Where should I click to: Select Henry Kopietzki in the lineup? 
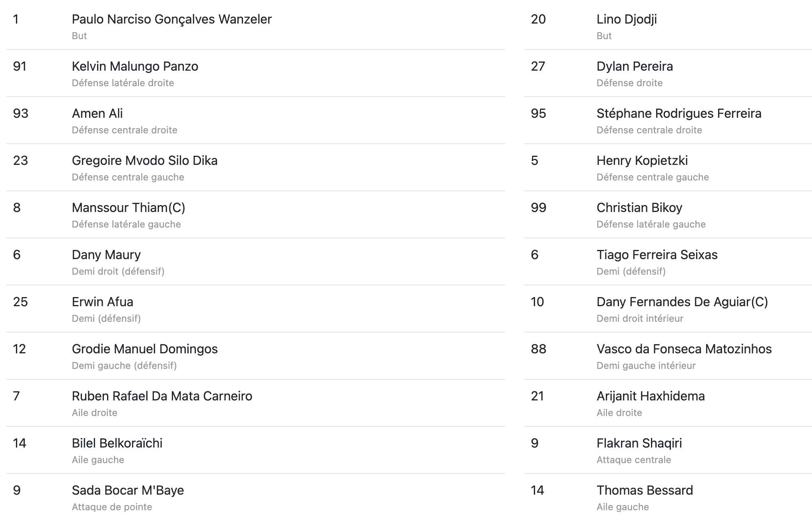(x=668, y=168)
